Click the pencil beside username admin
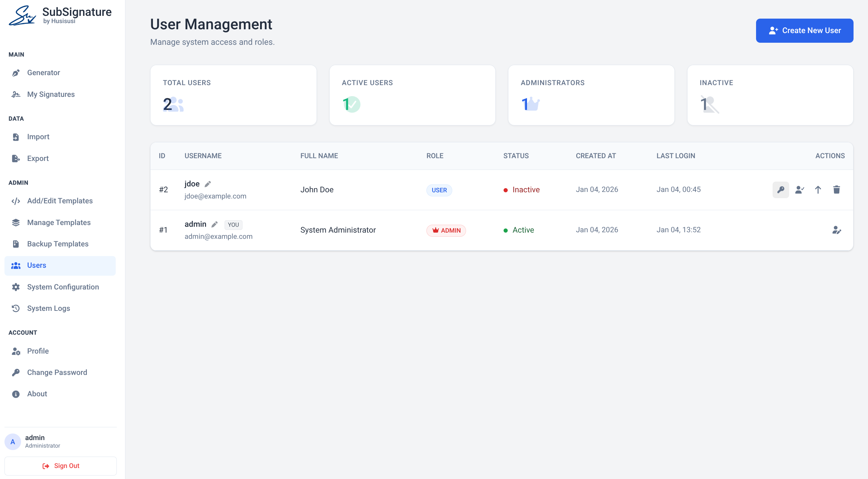868x479 pixels. click(x=215, y=224)
